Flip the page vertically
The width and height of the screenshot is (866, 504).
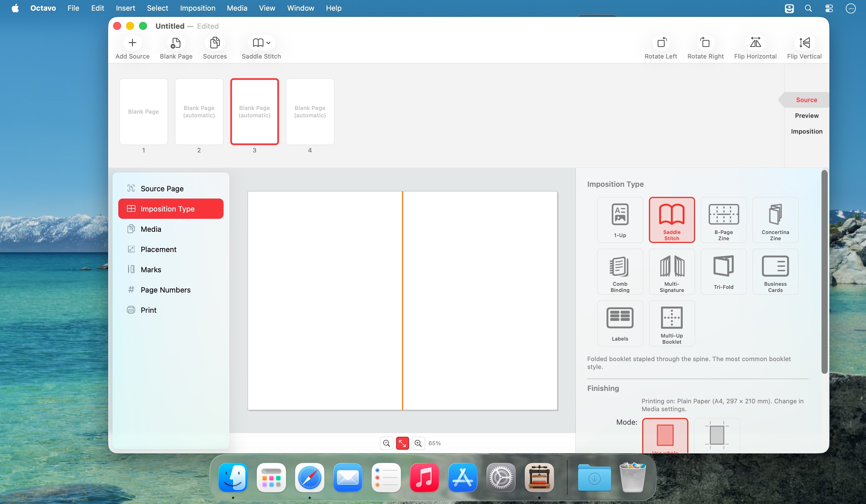click(x=804, y=43)
